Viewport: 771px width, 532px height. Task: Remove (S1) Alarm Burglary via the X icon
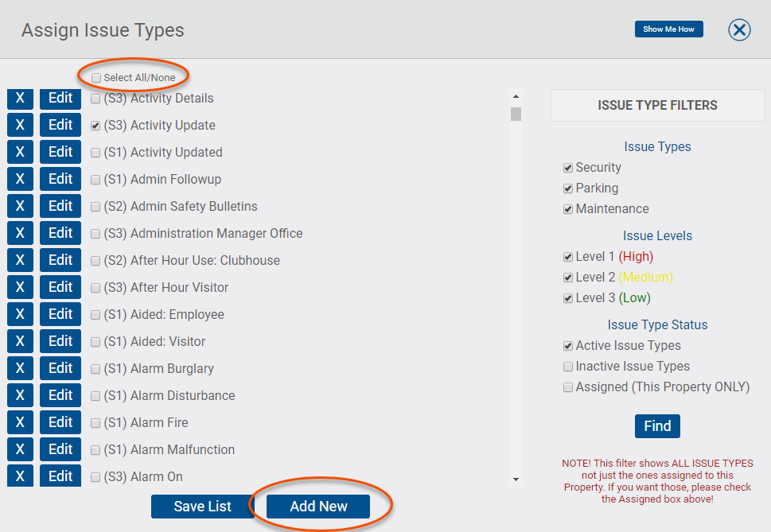19,367
